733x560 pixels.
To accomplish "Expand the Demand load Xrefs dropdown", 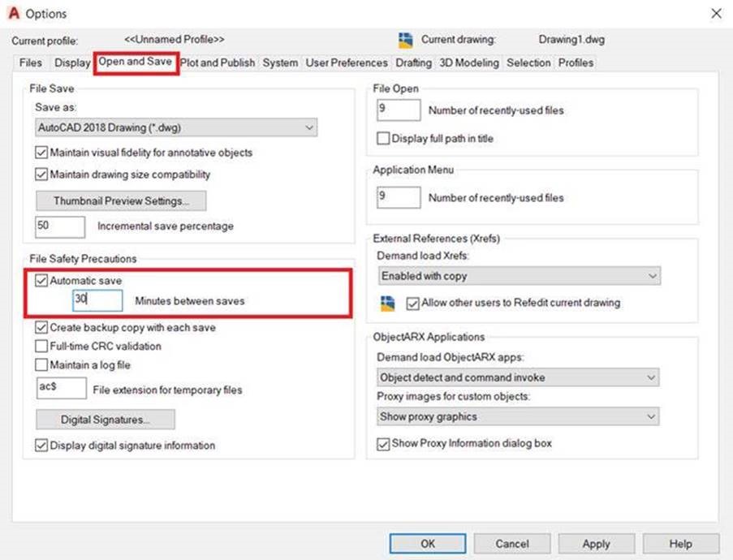I will 519,276.
